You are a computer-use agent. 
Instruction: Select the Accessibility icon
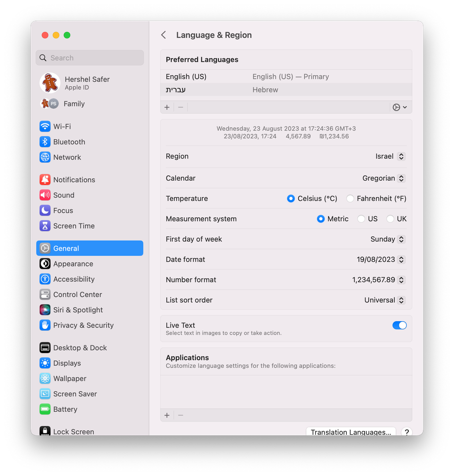[x=45, y=279]
